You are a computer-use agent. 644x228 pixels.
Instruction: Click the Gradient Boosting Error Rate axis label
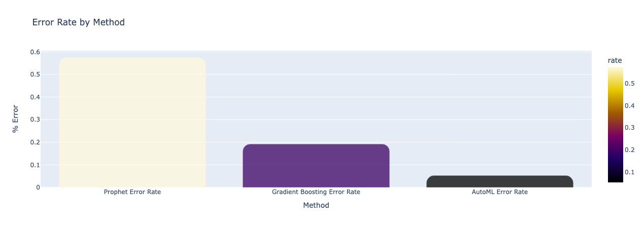(x=316, y=192)
